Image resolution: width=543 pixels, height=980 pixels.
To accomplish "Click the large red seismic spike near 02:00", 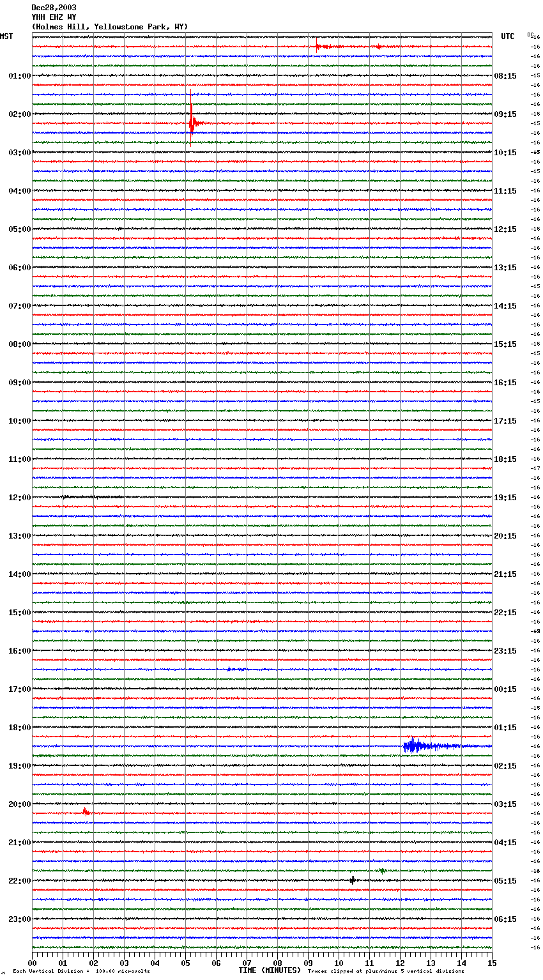I will 192,119.
